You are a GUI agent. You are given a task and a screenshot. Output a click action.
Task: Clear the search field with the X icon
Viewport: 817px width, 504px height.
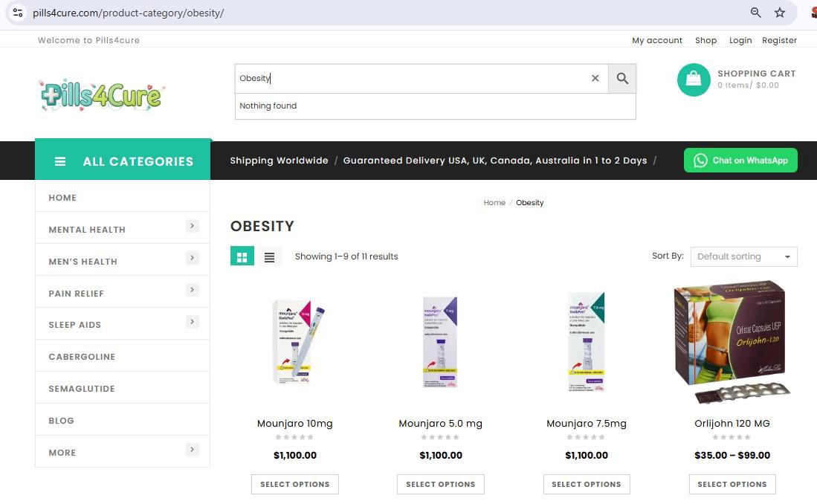(595, 78)
